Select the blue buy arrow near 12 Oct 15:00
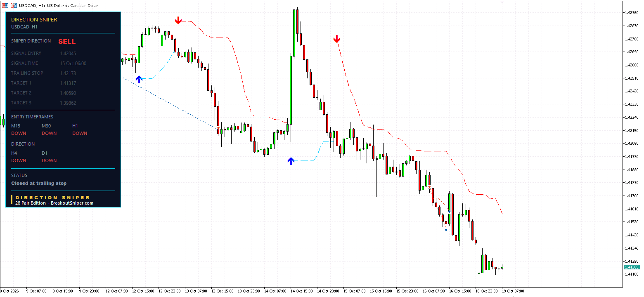Screen dimensions: 644x297 (x=139, y=79)
